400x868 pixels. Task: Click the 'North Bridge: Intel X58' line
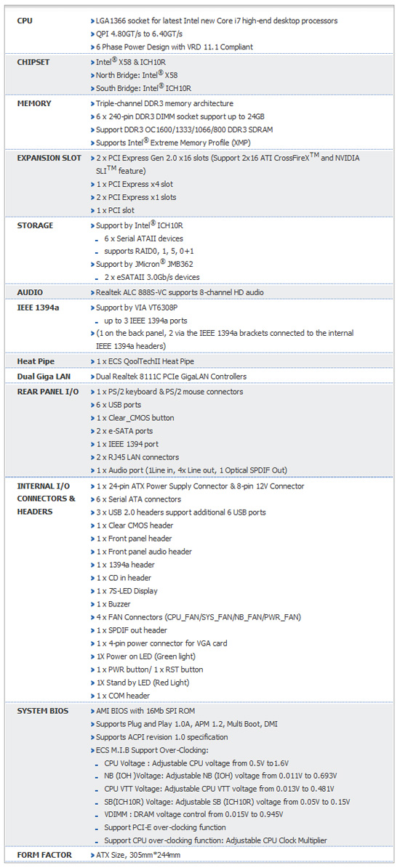tap(137, 75)
